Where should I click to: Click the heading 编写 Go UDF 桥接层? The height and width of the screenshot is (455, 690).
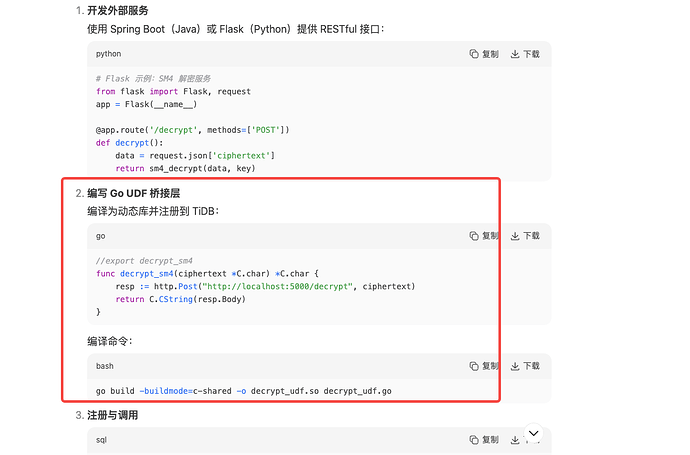click(x=133, y=192)
